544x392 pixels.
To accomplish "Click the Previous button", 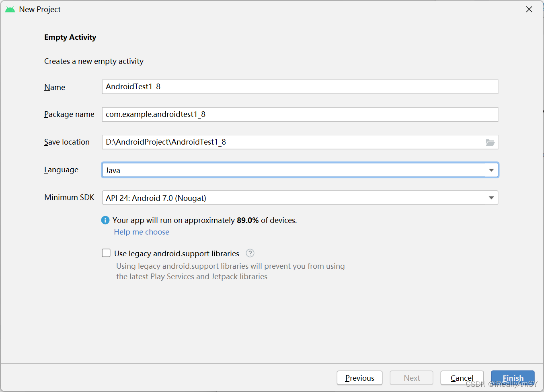I will [x=359, y=378].
